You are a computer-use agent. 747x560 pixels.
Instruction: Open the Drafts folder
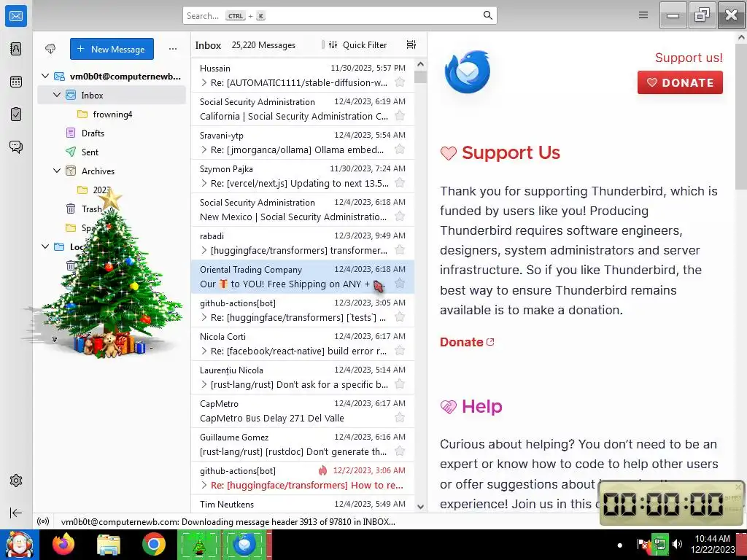tap(112, 133)
